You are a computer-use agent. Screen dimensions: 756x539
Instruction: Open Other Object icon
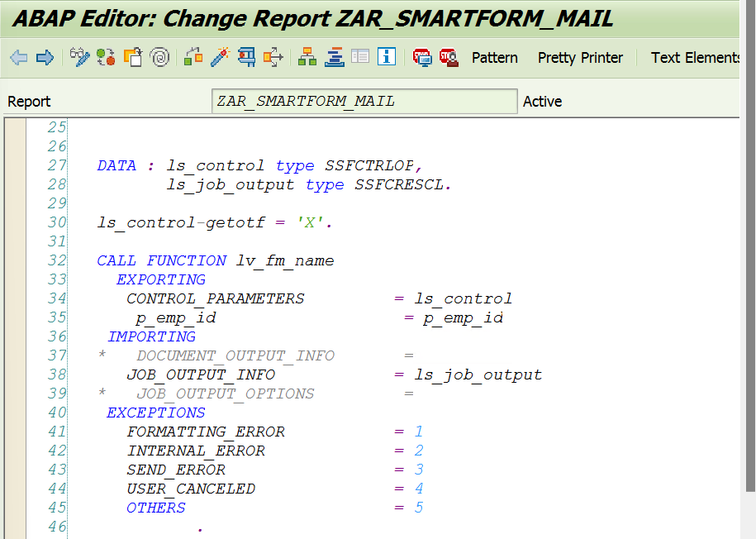pos(132,57)
